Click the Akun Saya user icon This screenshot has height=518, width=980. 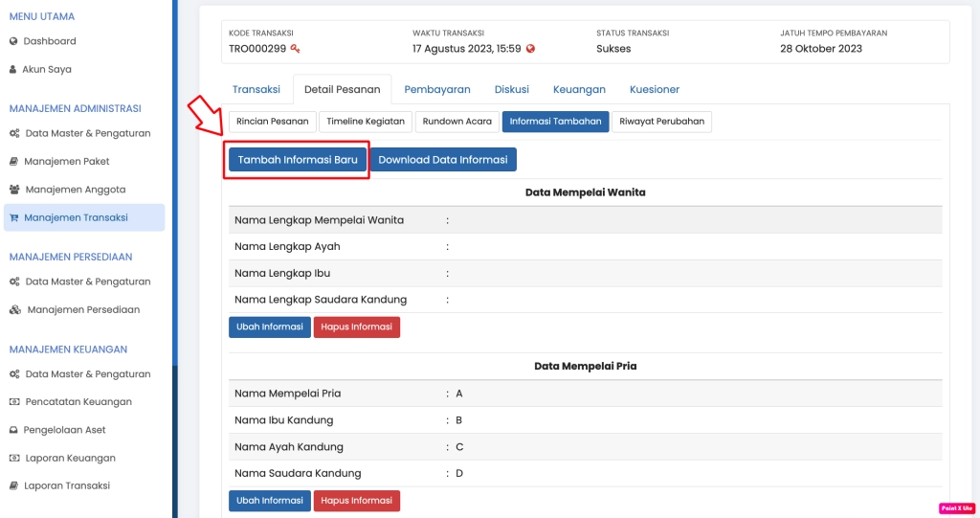click(x=13, y=69)
